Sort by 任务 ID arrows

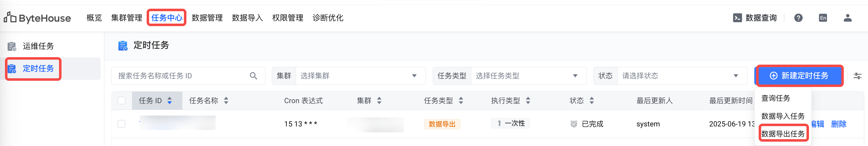[x=170, y=100]
